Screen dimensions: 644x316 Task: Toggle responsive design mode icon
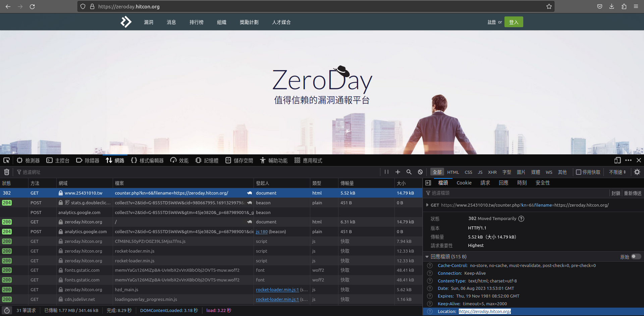618,160
